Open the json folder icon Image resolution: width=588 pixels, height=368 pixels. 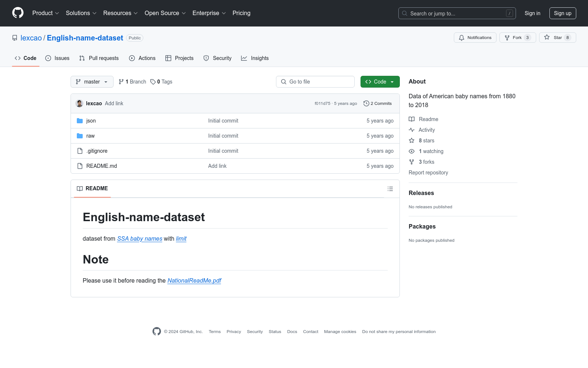click(80, 121)
